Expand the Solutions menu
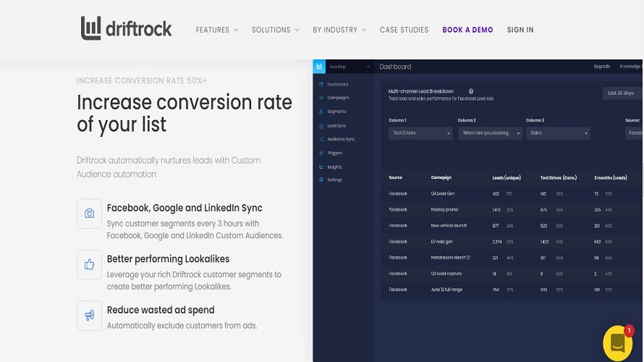This screenshot has width=644, height=362. pyautogui.click(x=275, y=30)
